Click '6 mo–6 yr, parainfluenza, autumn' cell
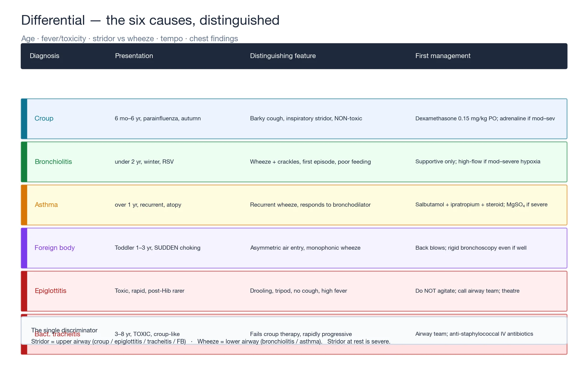 (x=158, y=119)
